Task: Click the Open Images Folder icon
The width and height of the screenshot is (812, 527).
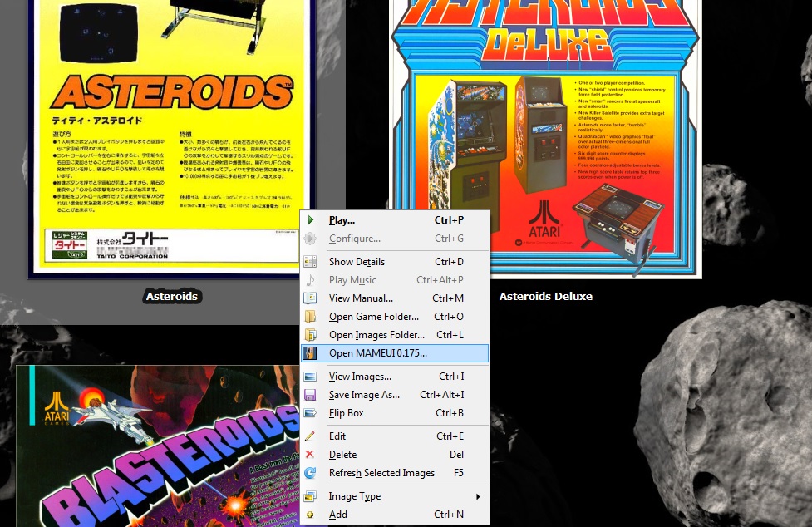Action: click(310, 335)
